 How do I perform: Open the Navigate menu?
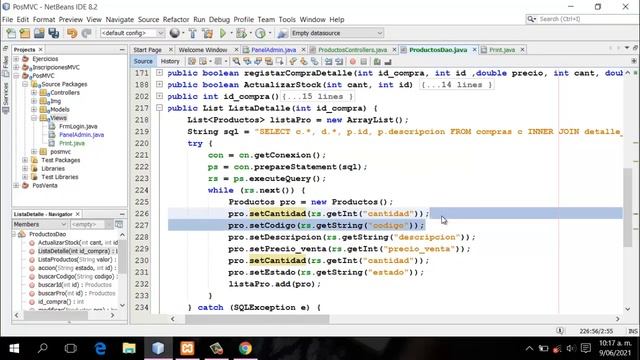tap(120, 19)
